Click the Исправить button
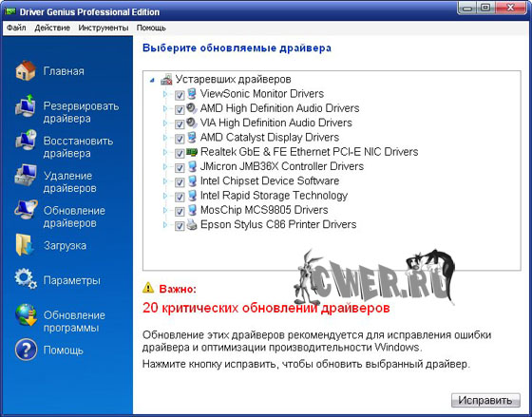This screenshot has height=417, width=532. [485, 400]
